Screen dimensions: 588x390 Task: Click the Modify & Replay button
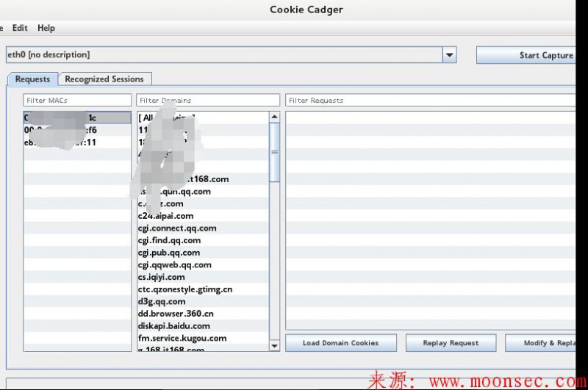pos(541,343)
